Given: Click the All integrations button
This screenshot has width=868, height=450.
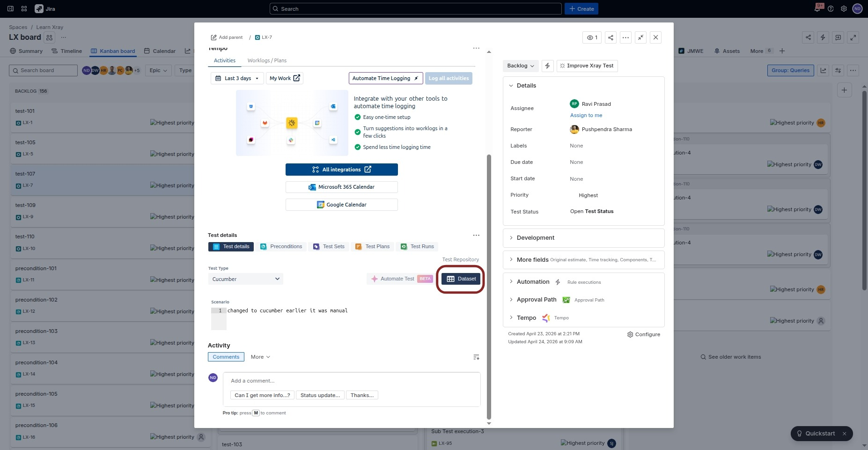Looking at the screenshot, I should (x=342, y=170).
